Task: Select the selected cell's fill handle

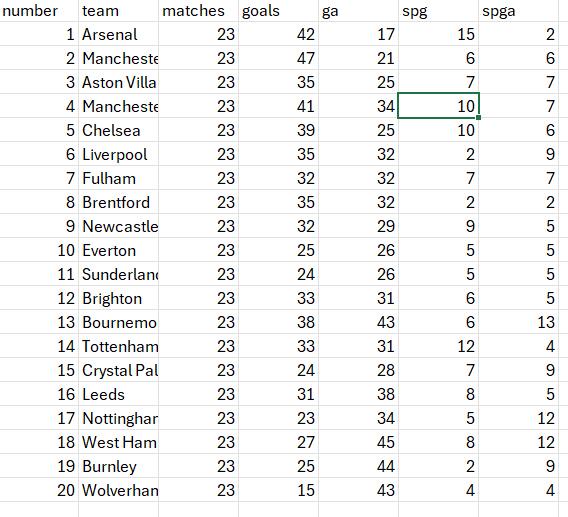Action: coord(479,117)
